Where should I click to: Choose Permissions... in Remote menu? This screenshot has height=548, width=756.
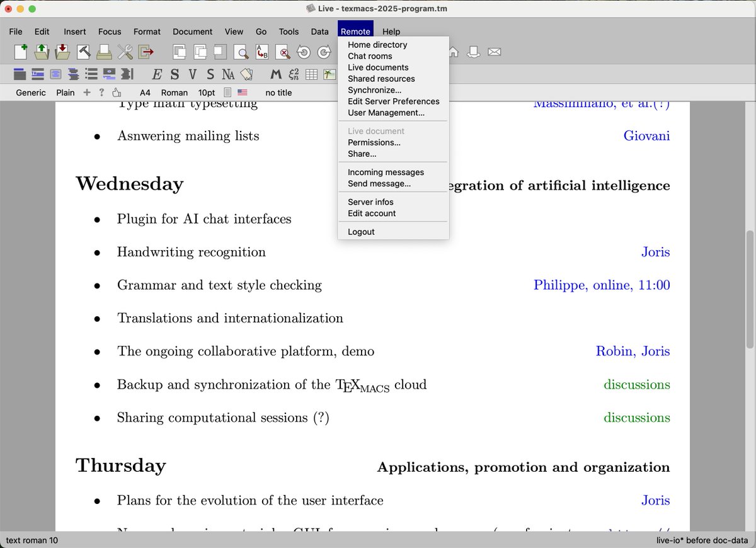[393, 142]
